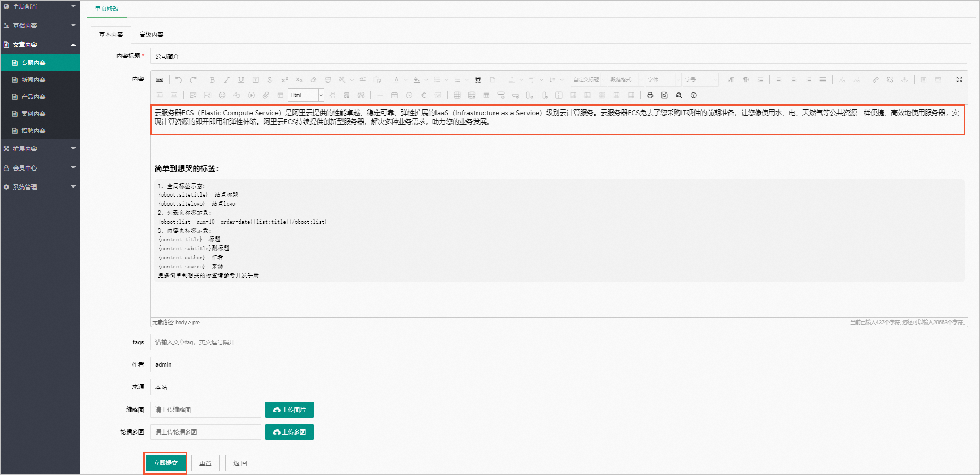Screen dimensions: 980x475
Task: Click the preview icon
Action: coord(664,95)
